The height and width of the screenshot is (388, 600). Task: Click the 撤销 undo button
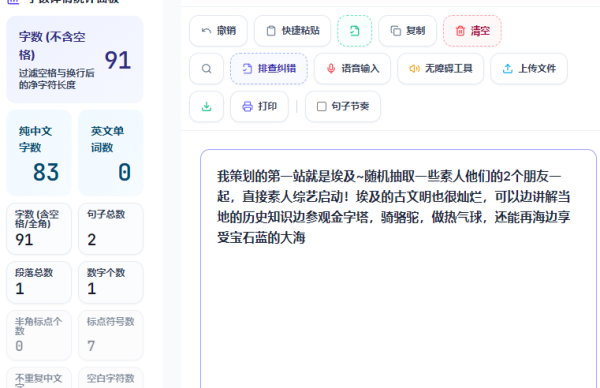click(x=218, y=31)
